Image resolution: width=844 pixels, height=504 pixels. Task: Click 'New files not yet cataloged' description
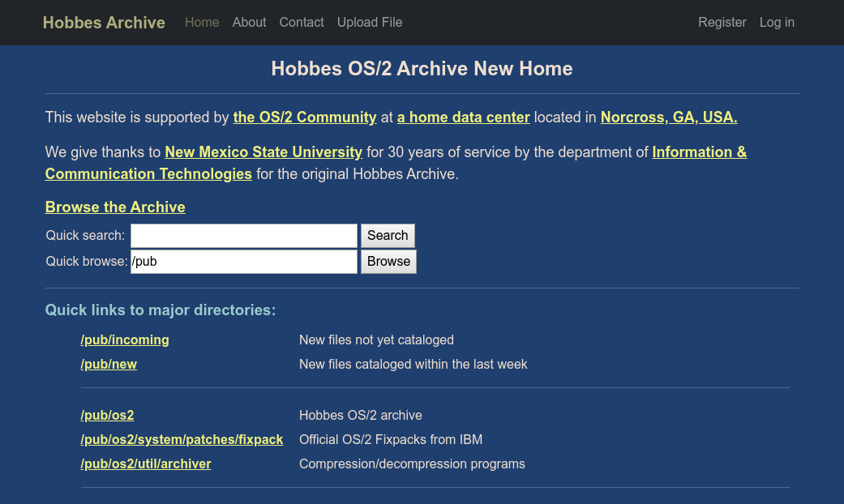pyautogui.click(x=376, y=340)
